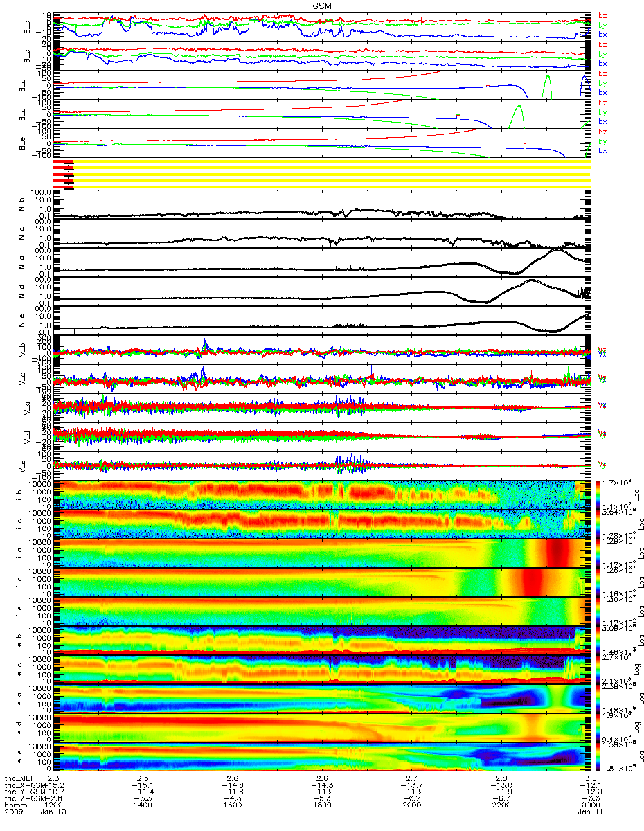Click the green by spike in B_a panel
The image size is (644, 831).
[x=547, y=86]
